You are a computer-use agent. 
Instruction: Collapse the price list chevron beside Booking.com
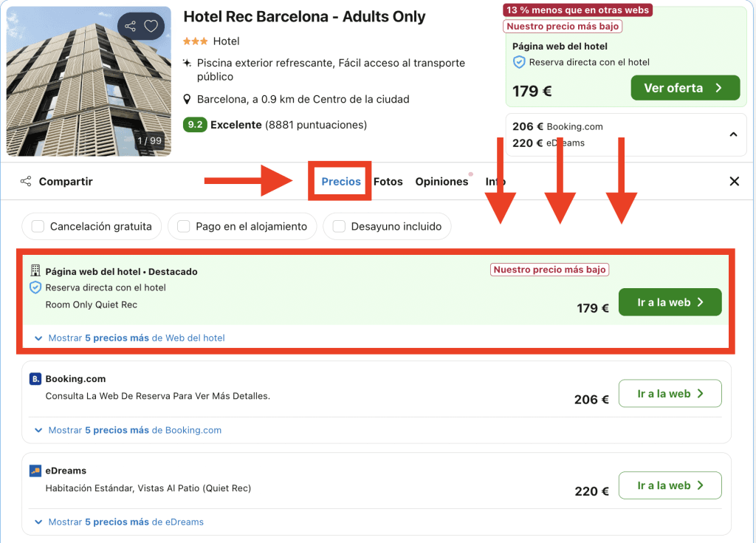pyautogui.click(x=733, y=134)
